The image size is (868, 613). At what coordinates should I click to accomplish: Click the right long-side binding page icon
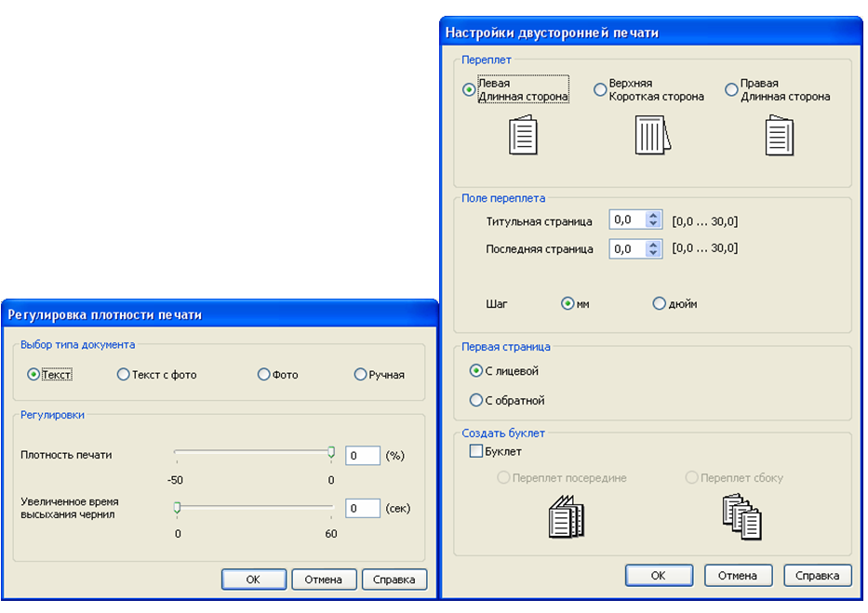[780, 135]
